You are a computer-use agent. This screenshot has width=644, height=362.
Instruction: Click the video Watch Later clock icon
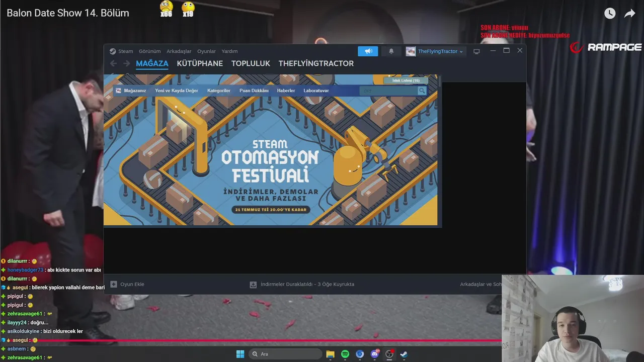pyautogui.click(x=610, y=14)
